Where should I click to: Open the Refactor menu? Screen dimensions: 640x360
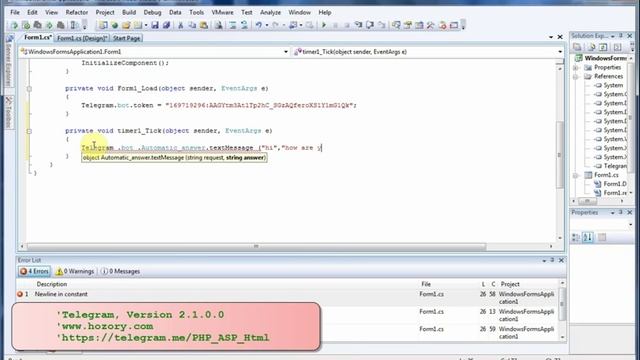click(77, 12)
